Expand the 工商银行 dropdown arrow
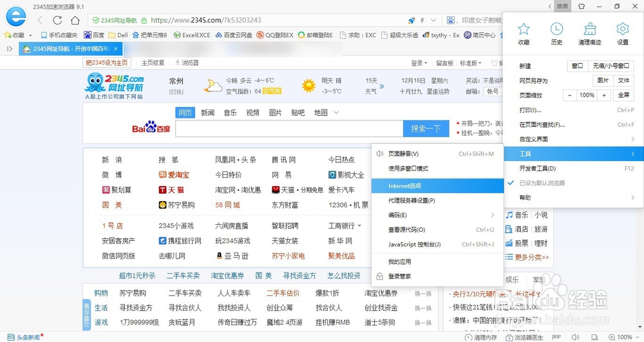This screenshot has width=644, height=342. (x=360, y=226)
